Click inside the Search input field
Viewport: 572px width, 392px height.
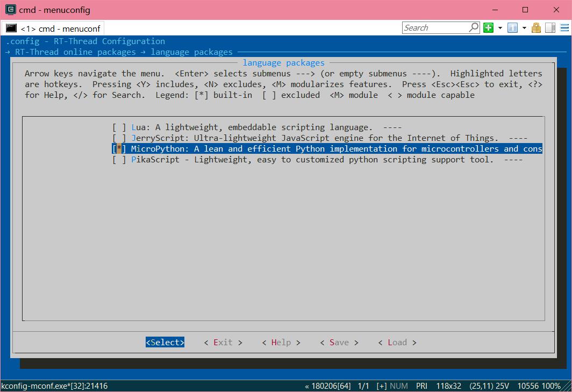434,28
